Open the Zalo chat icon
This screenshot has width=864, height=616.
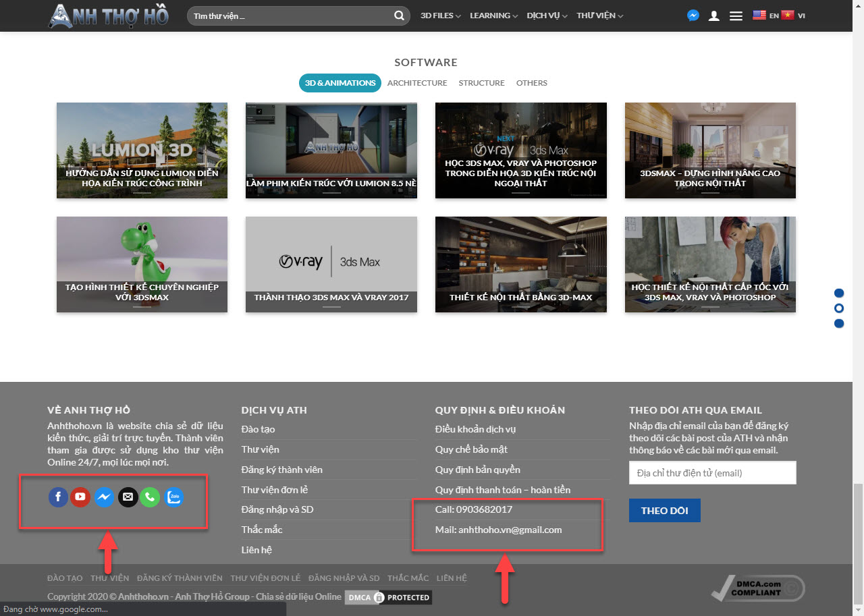click(174, 497)
